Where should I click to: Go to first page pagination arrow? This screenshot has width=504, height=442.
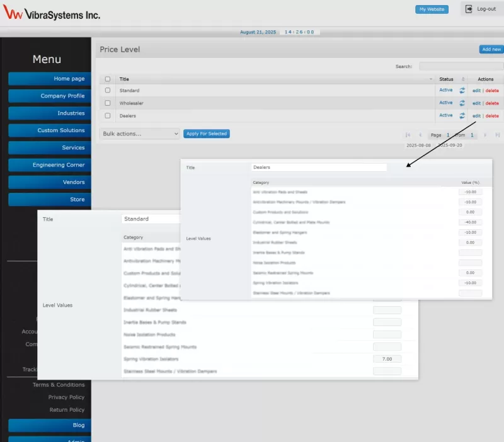tap(408, 135)
